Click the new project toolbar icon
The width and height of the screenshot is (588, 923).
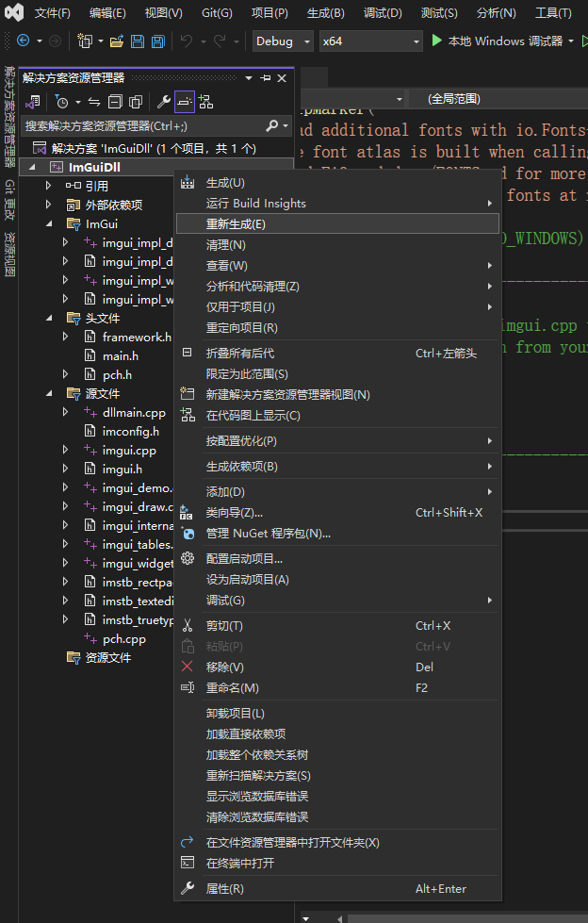[x=86, y=41]
